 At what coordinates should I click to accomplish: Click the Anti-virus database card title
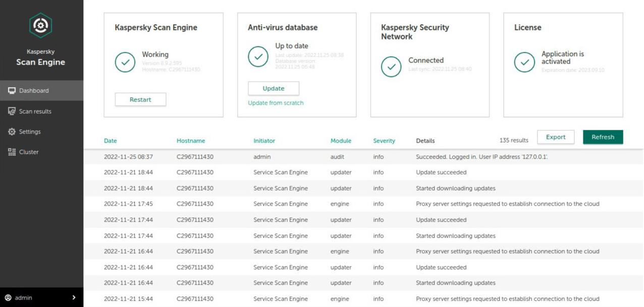pos(283,28)
